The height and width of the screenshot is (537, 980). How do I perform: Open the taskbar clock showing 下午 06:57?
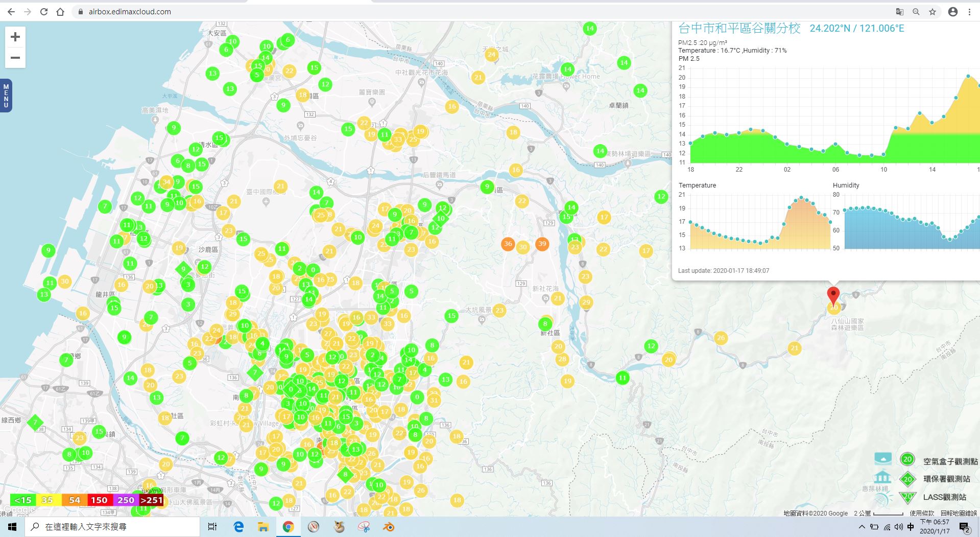(x=935, y=527)
